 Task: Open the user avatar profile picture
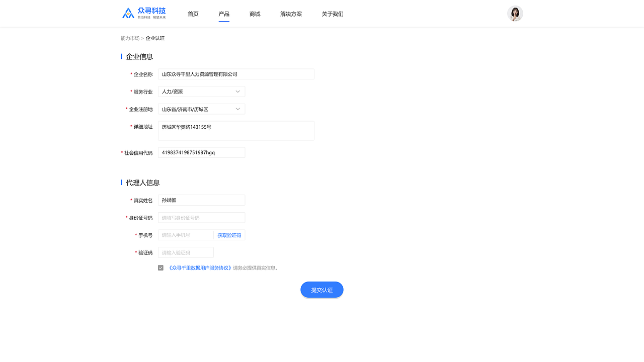pyautogui.click(x=515, y=13)
